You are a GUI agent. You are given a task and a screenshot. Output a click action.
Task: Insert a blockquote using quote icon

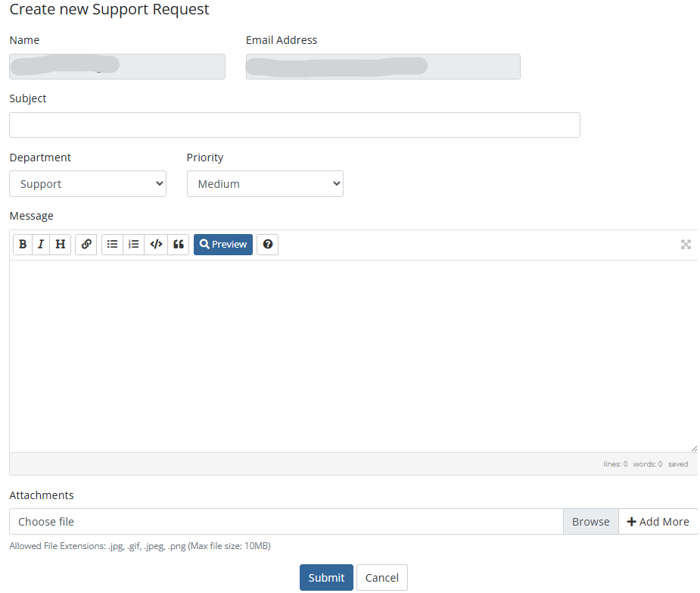click(x=179, y=245)
